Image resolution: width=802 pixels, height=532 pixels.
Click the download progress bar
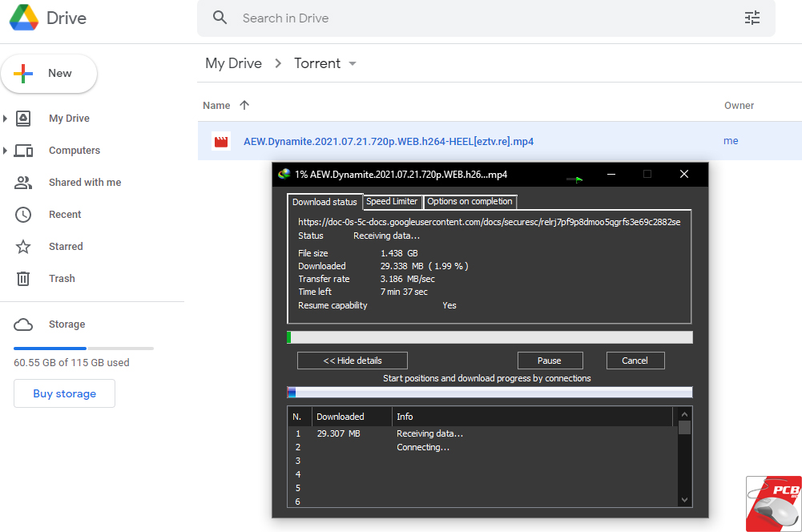(x=490, y=337)
